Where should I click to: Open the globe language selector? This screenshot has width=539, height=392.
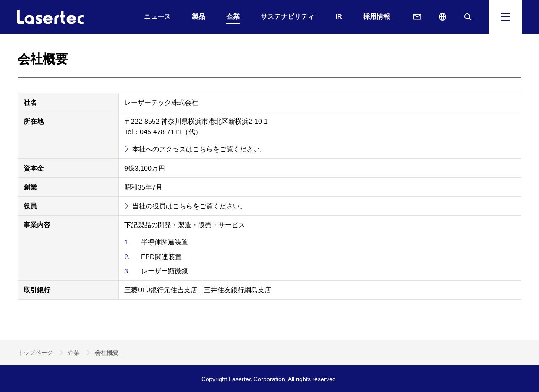click(x=442, y=17)
